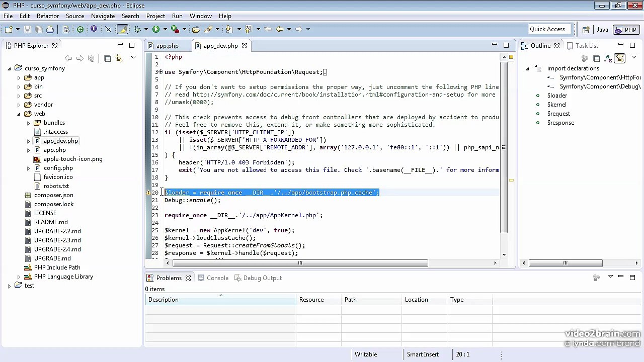Toggle Mark Occurrences pencil button
Image resolution: width=644 pixels, height=362 pixels.
pos(122,29)
